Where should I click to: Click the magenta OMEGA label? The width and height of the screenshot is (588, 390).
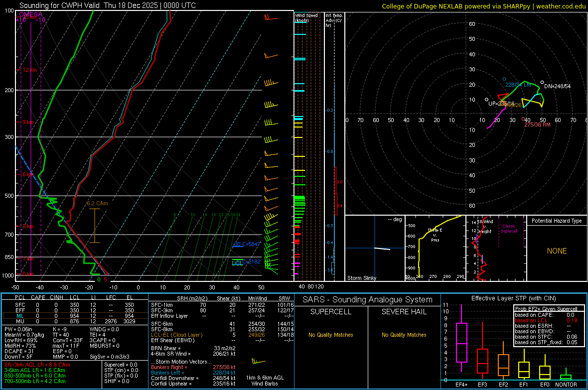click(31, 14)
